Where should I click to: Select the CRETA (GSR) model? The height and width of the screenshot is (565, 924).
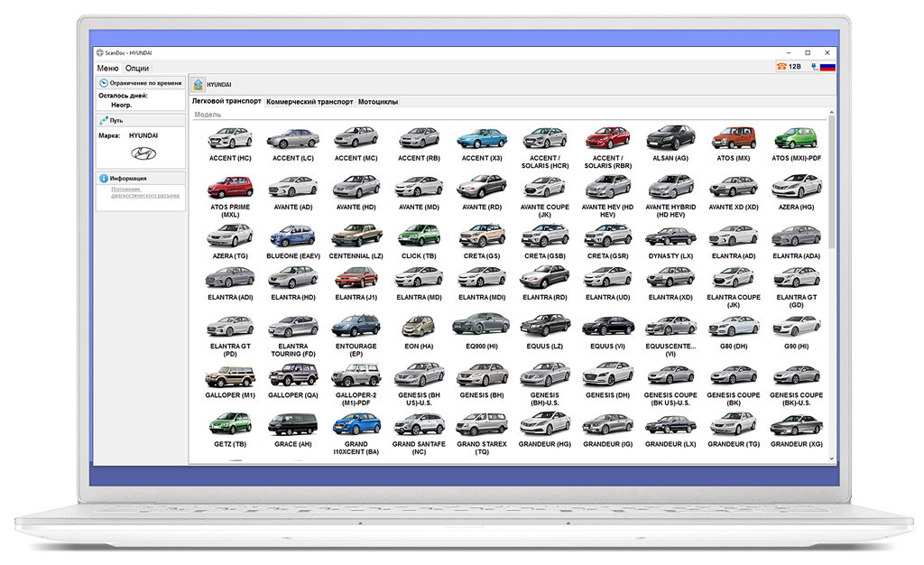click(x=607, y=242)
